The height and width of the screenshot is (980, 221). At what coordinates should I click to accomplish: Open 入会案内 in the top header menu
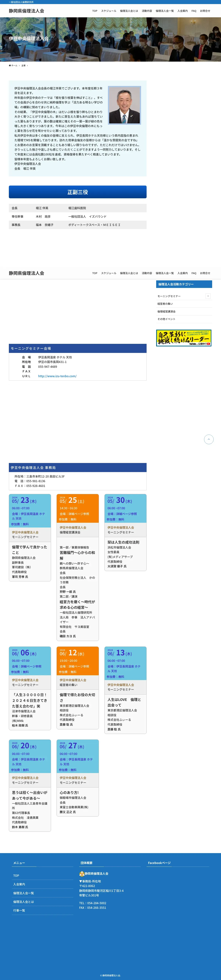(x=183, y=11)
